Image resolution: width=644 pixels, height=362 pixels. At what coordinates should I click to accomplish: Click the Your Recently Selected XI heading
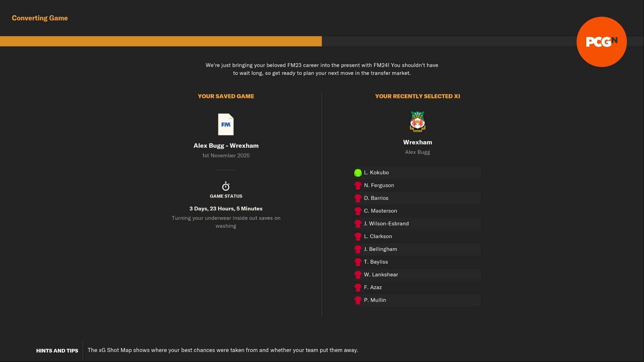[417, 96]
